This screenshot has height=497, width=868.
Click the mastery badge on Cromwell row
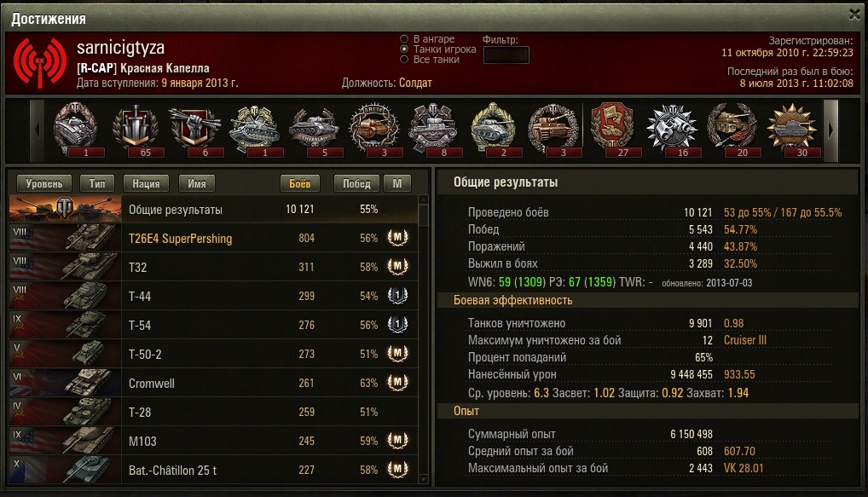(397, 383)
